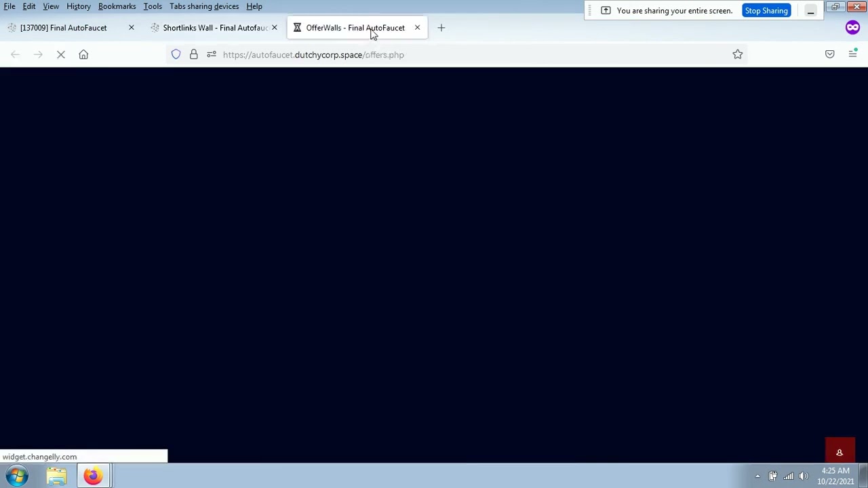Bookmark this page with the star
The image size is (868, 488).
pos(738,54)
